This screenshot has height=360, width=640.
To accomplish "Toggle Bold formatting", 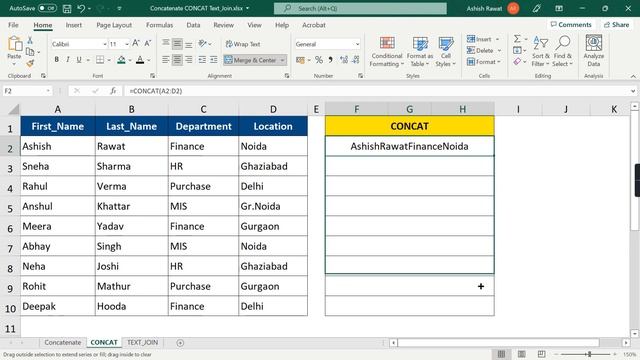I will click(x=56, y=60).
